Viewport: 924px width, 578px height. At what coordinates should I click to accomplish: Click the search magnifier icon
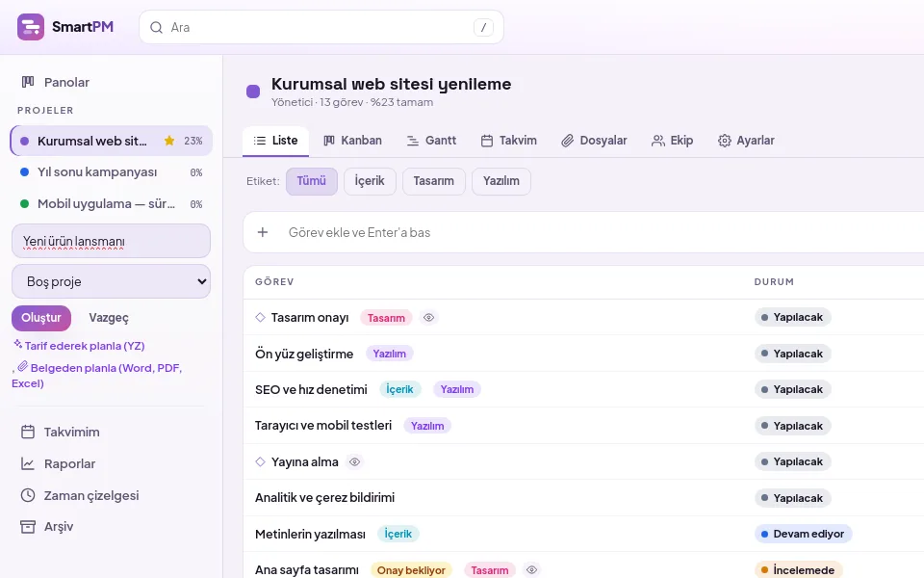click(x=156, y=28)
